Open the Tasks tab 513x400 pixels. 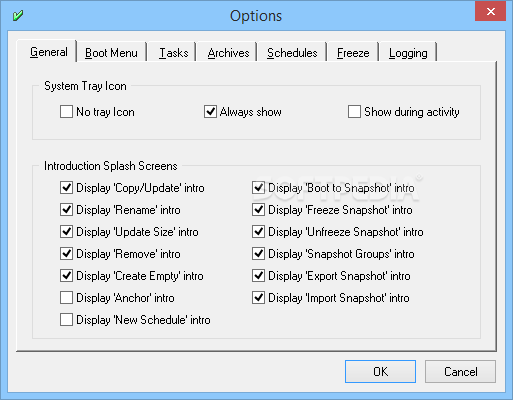(173, 53)
